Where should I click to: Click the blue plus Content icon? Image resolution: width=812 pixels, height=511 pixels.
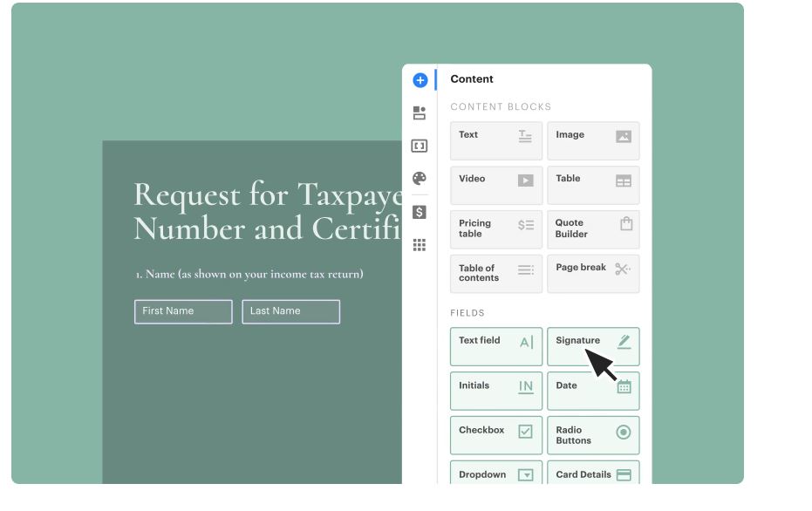point(420,80)
